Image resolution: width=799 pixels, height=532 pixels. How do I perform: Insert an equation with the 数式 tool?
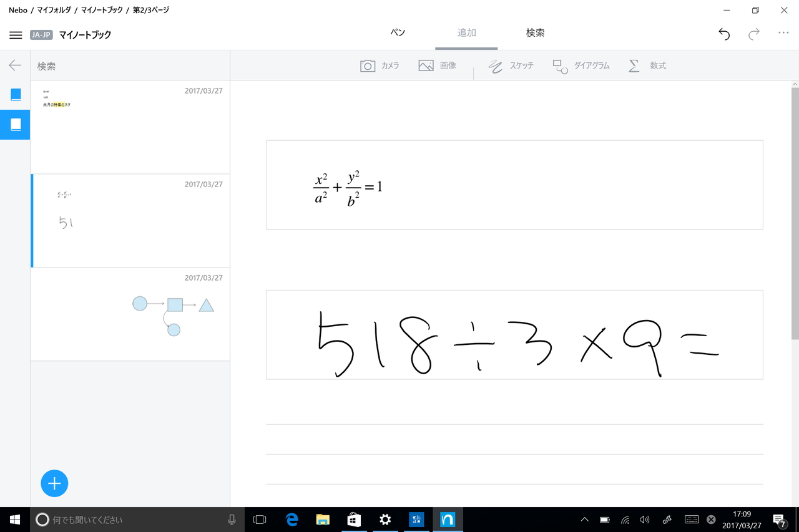click(x=647, y=65)
